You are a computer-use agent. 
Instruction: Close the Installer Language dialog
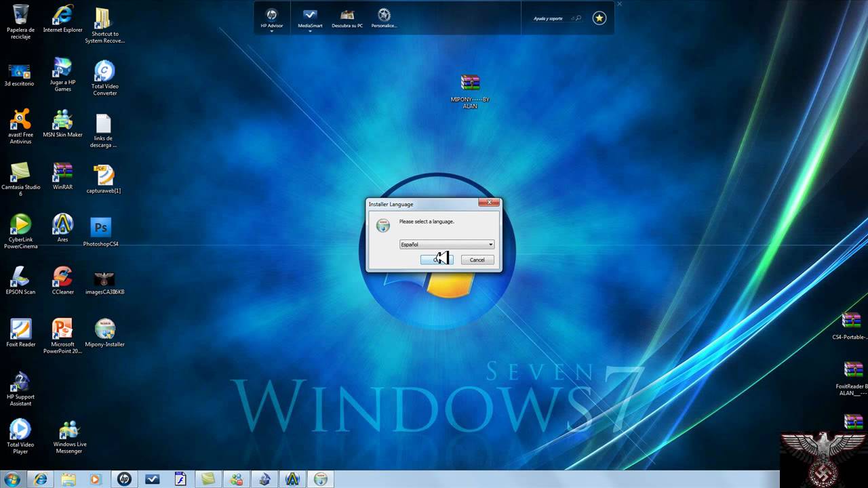pyautogui.click(x=489, y=203)
